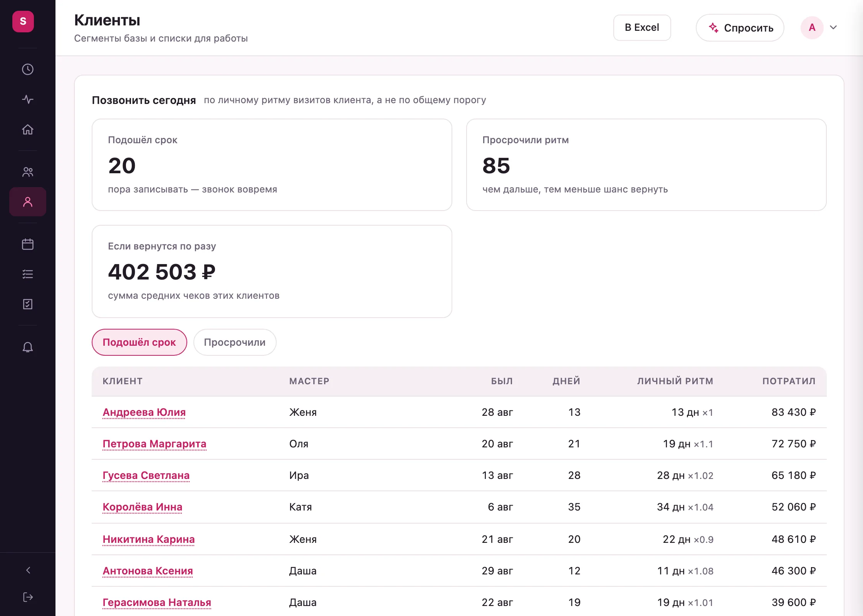Click the МАСТЕР column header
The height and width of the screenshot is (616, 863).
[309, 381]
